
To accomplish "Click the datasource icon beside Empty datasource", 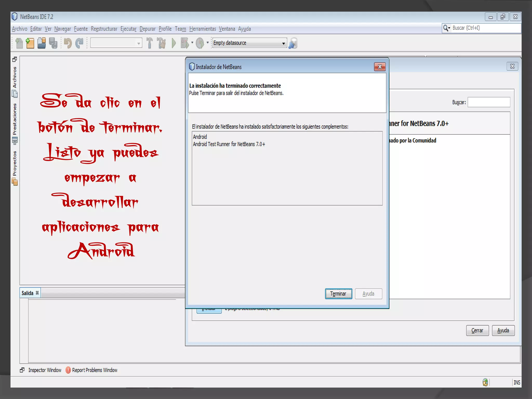I will click(293, 43).
